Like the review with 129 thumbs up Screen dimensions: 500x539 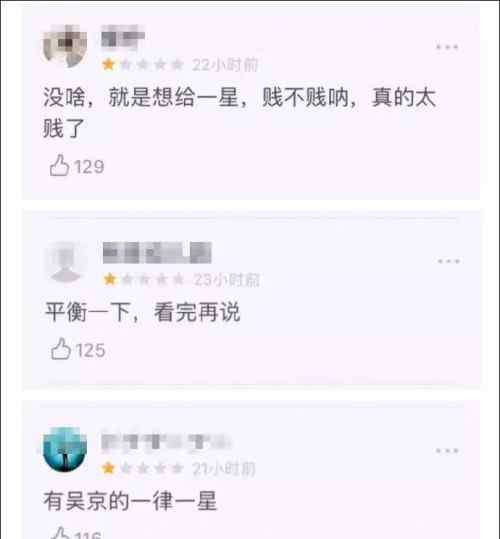point(59,165)
